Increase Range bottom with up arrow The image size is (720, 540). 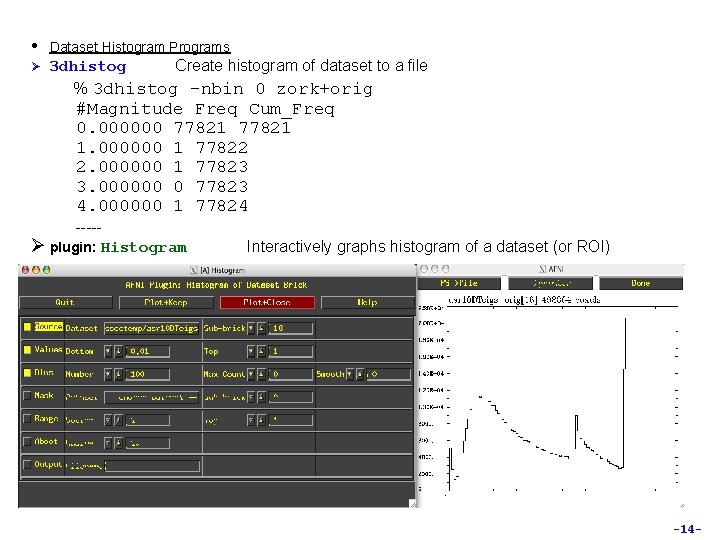[118, 420]
